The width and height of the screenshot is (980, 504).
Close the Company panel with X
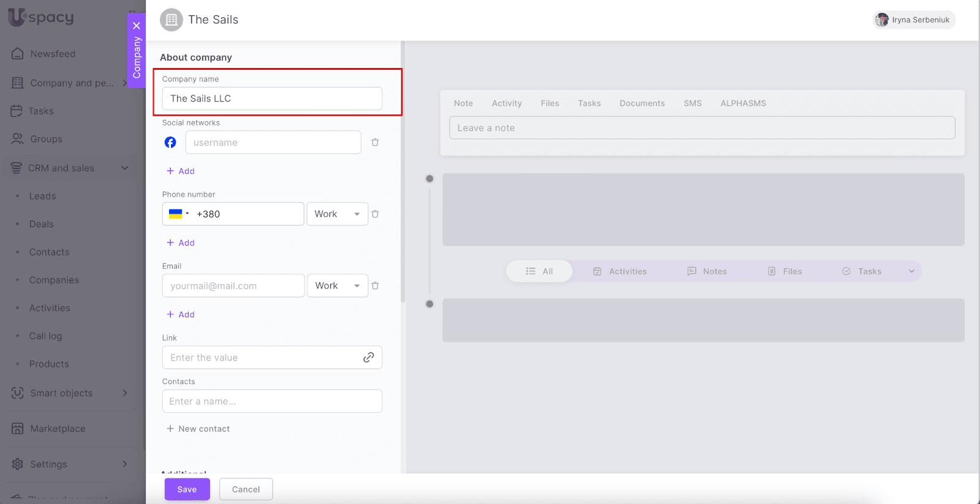click(x=137, y=26)
